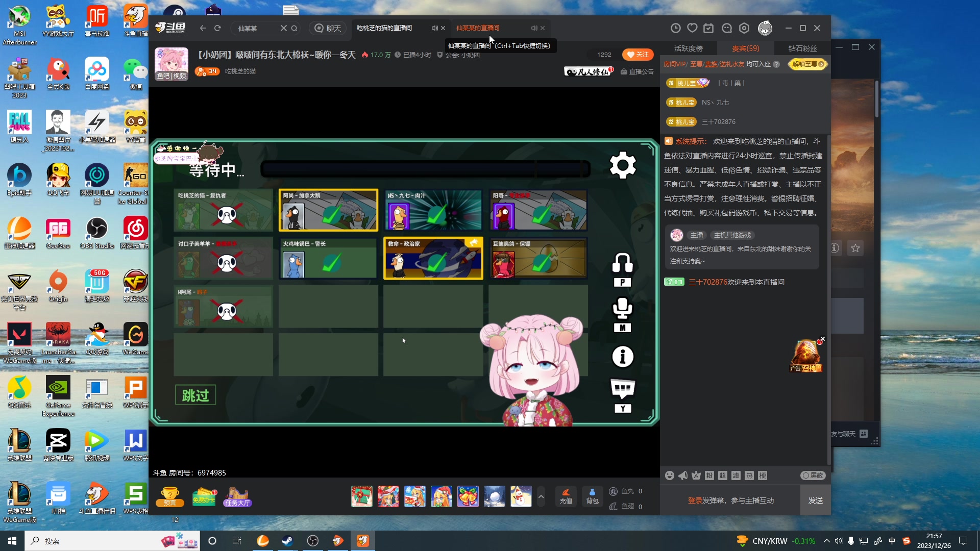This screenshot has width=980, height=551.
Task: Toggle the 热 hot chat toolbar icon
Action: click(749, 475)
